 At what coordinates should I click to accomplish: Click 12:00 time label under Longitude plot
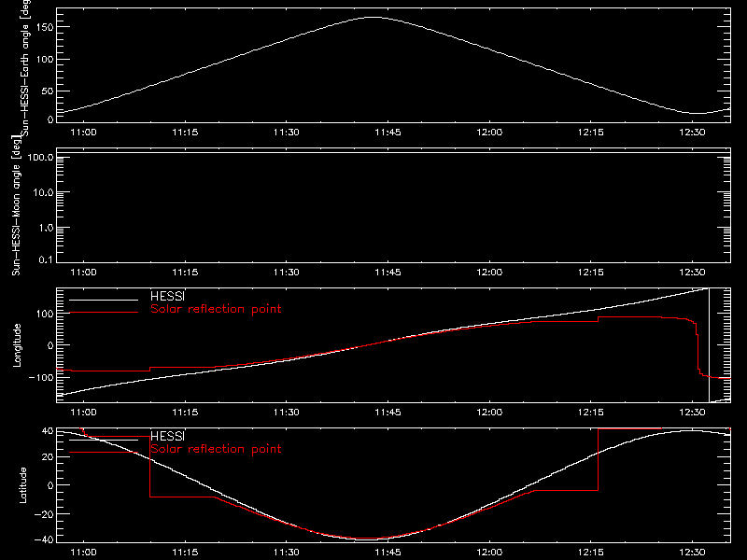coord(489,413)
